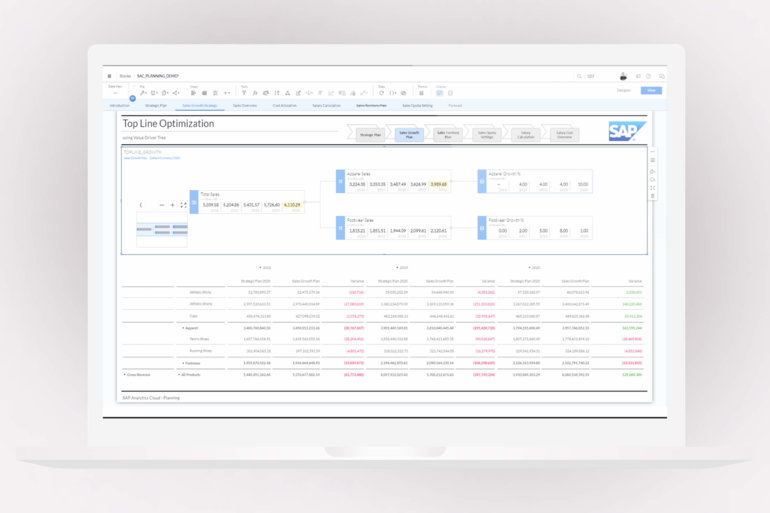Click the Footwear Sales node handle
The height and width of the screenshot is (513, 770).
point(340,228)
